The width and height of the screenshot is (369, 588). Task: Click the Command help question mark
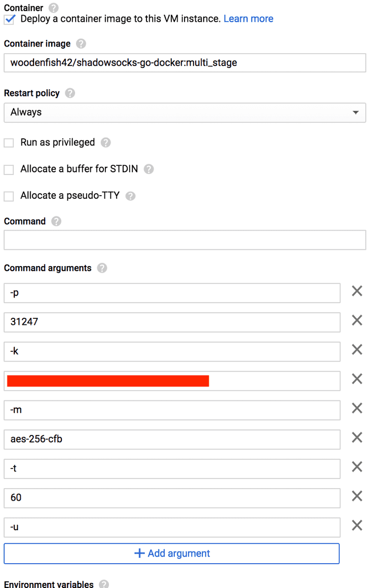pyautogui.click(x=56, y=221)
